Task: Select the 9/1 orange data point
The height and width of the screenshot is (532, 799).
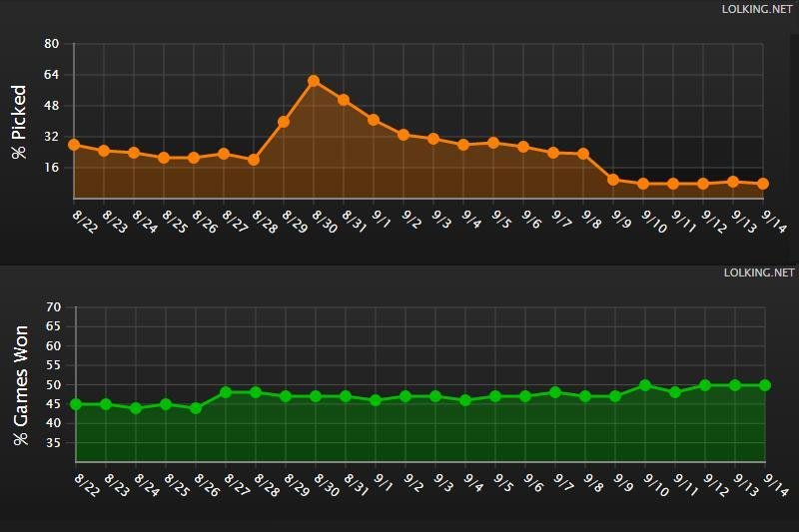Action: coord(374,120)
